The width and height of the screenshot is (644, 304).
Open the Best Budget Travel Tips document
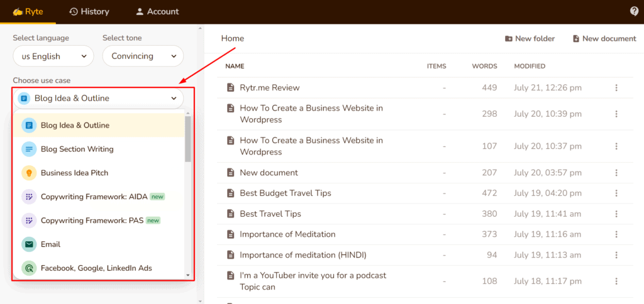point(285,193)
